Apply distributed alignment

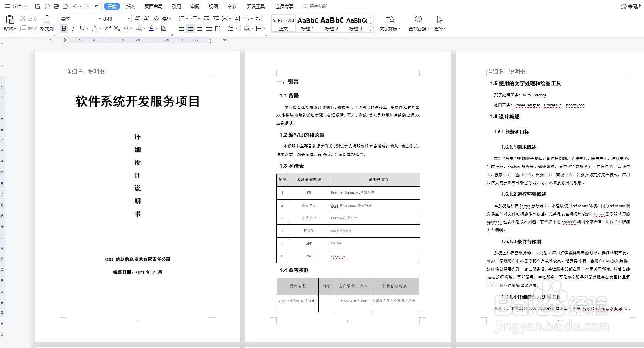coord(218,28)
